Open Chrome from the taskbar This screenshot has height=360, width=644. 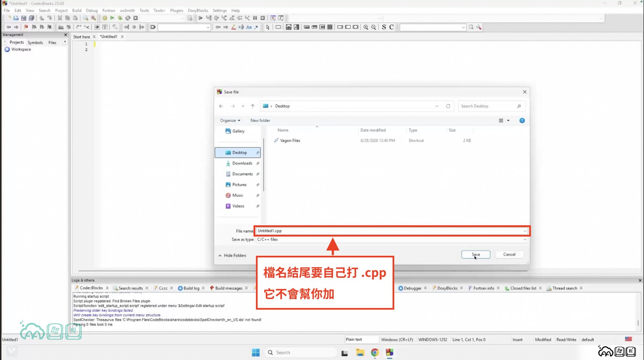pyautogui.click(x=375, y=353)
